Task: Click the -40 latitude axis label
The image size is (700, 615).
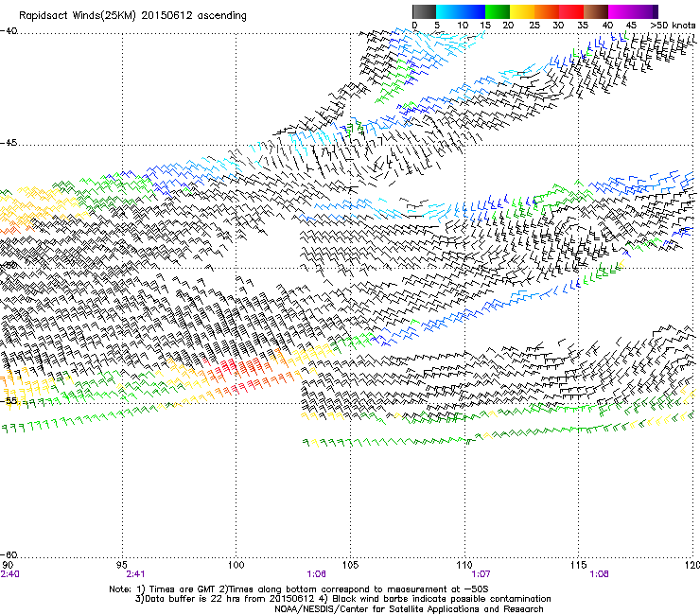Action: point(9,31)
